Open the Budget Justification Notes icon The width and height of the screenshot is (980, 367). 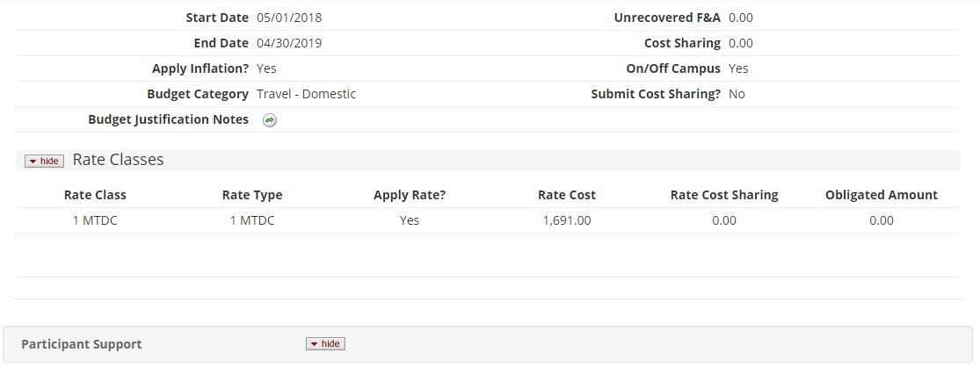pyautogui.click(x=270, y=120)
